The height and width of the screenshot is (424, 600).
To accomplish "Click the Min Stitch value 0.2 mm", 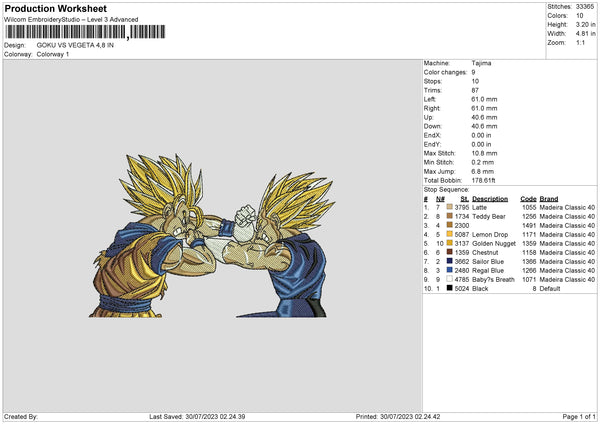I will (x=483, y=162).
